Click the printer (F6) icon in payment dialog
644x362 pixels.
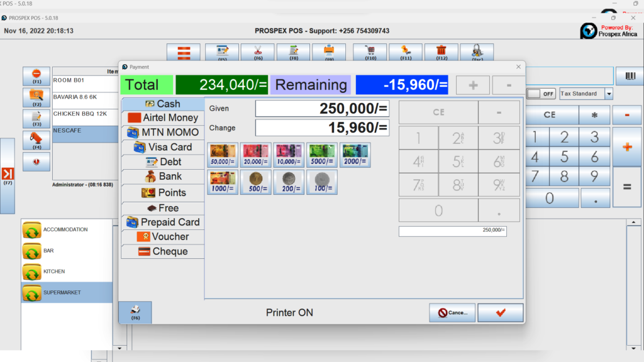pos(135,312)
